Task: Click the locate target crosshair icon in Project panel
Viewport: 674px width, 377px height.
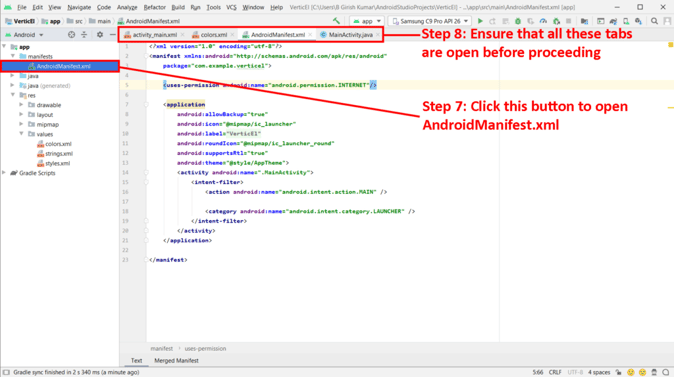Action: point(71,34)
